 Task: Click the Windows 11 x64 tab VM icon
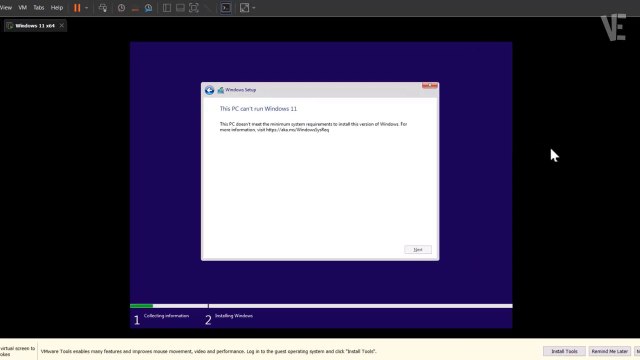(10, 26)
